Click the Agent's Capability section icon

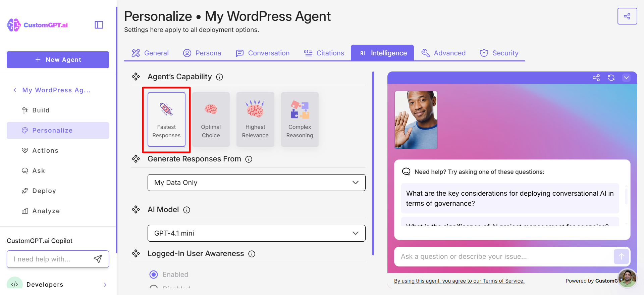(x=136, y=77)
